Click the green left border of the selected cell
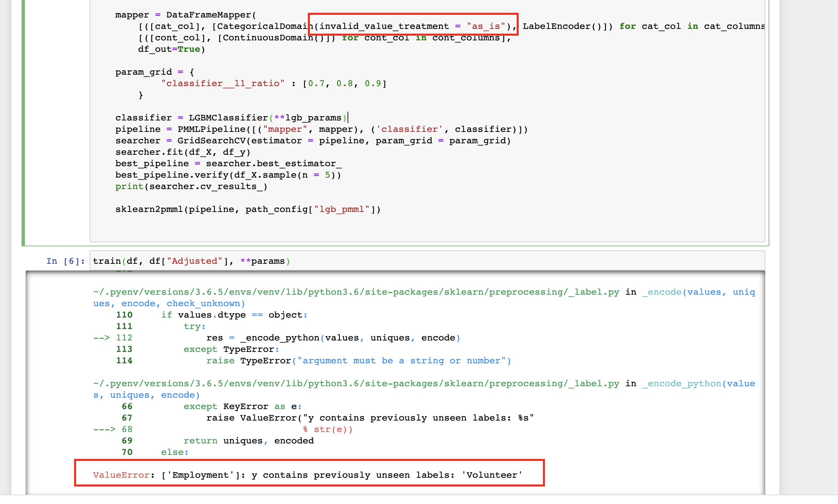This screenshot has height=504, width=838. [24, 122]
